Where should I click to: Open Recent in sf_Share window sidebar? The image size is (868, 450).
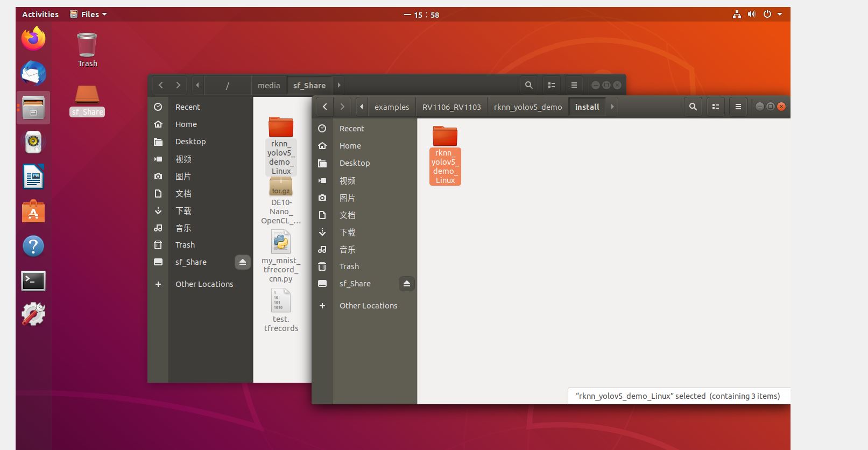[x=200, y=107]
